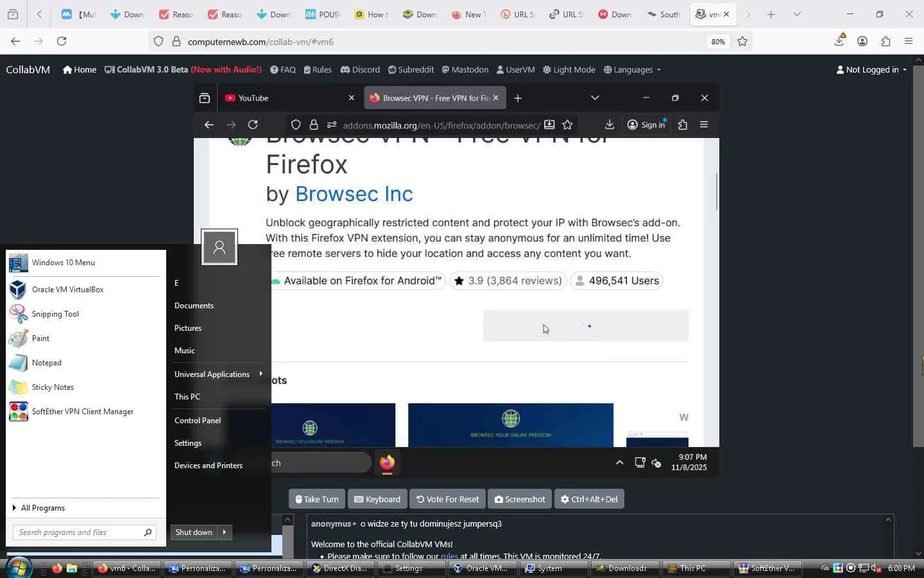924x578 pixels.
Task: Open Pictures from the Start menu
Action: tap(188, 328)
